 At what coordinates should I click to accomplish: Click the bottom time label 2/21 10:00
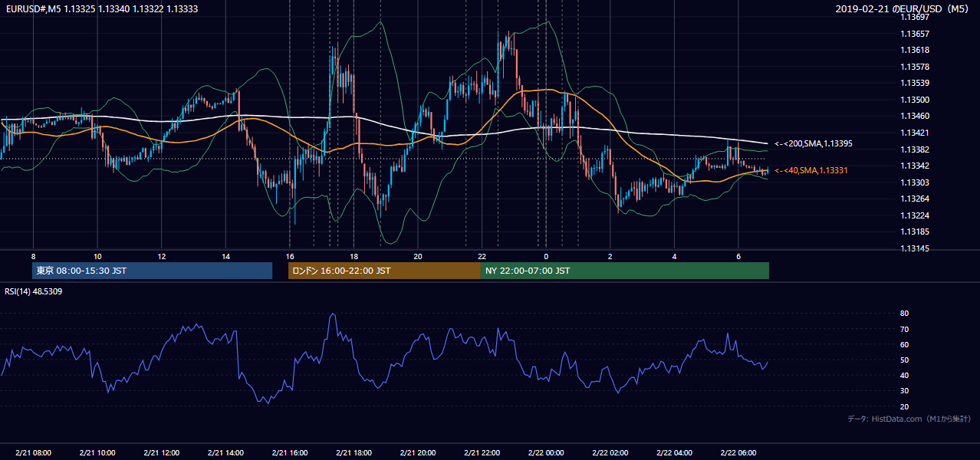pos(97,453)
